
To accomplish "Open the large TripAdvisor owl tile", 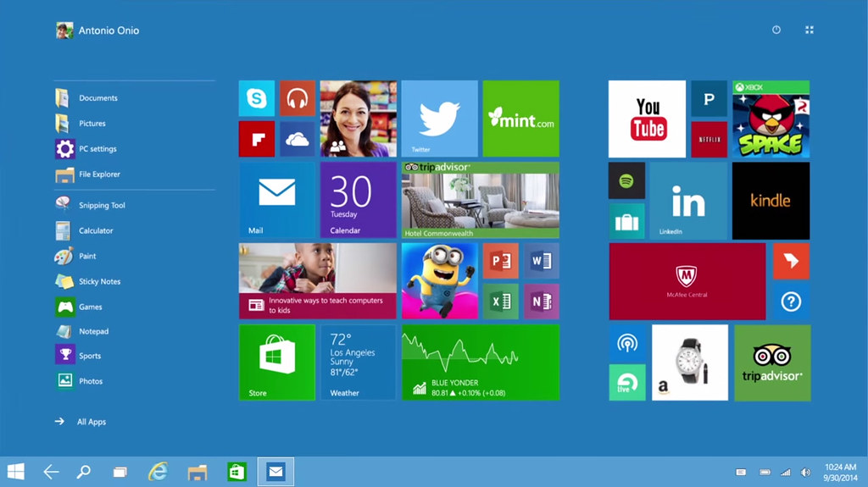I will click(772, 363).
